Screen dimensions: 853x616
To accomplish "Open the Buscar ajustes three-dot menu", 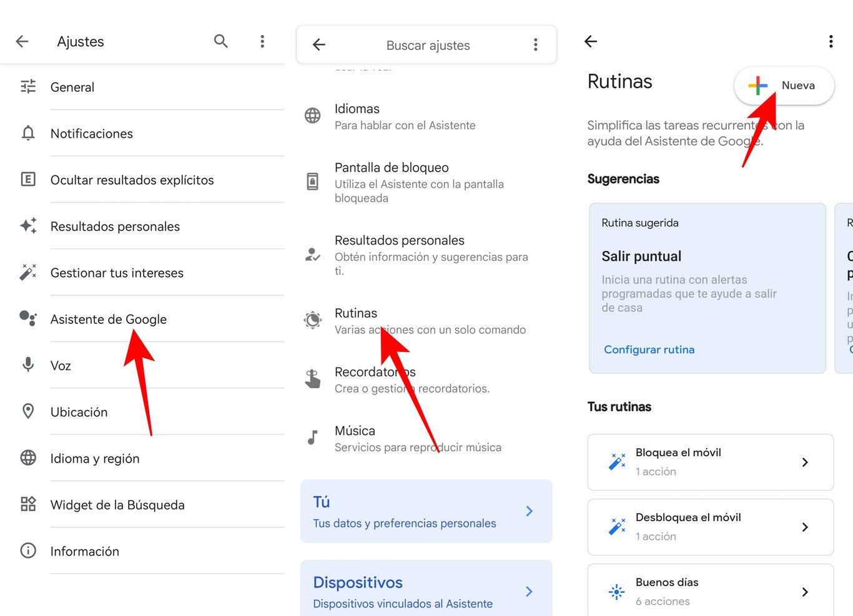I will 535,44.
